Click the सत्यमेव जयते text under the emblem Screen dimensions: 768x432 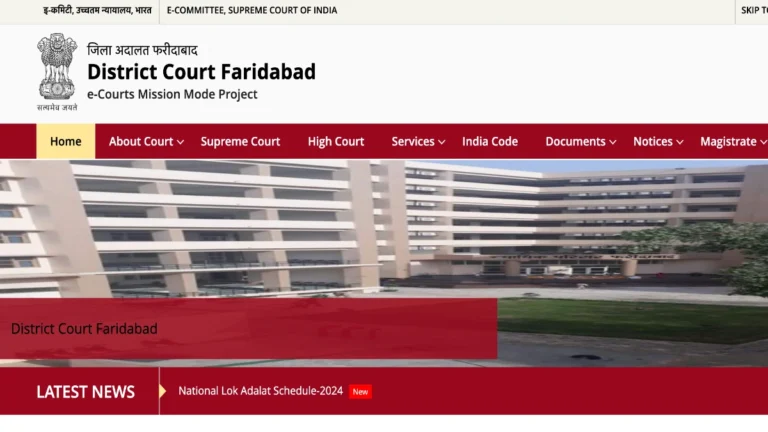tap(57, 107)
